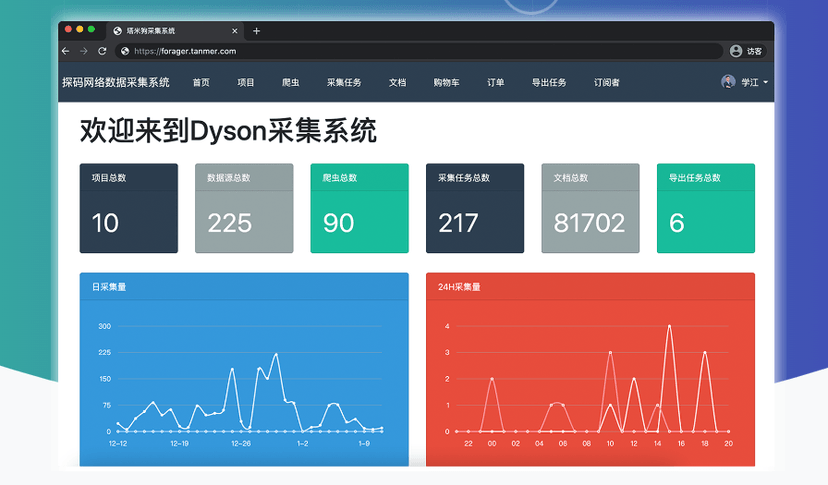This screenshot has width=828, height=485.
Task: Click the address bar URL field
Action: pyautogui.click(x=418, y=51)
